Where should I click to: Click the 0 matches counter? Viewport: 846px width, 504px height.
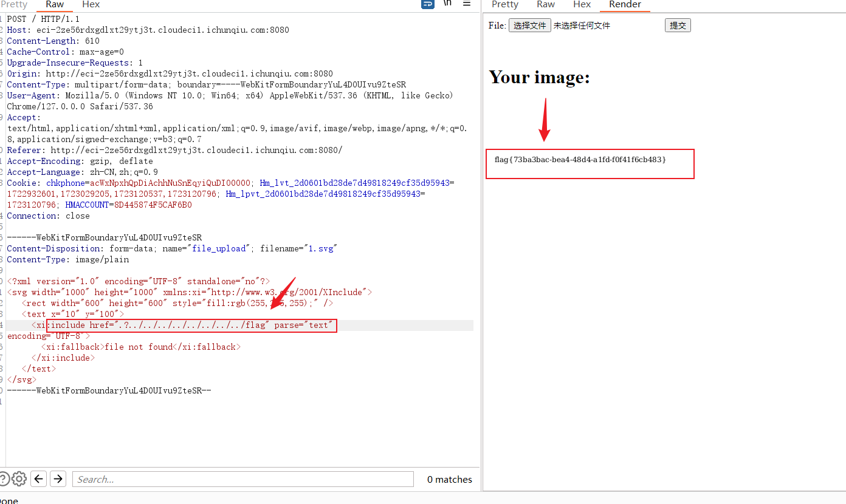(450, 479)
